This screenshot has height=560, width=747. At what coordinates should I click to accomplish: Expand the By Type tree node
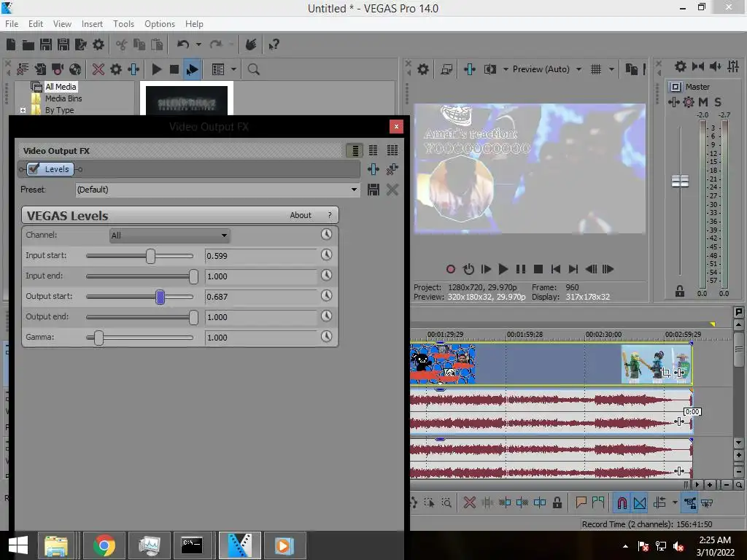coord(23,110)
